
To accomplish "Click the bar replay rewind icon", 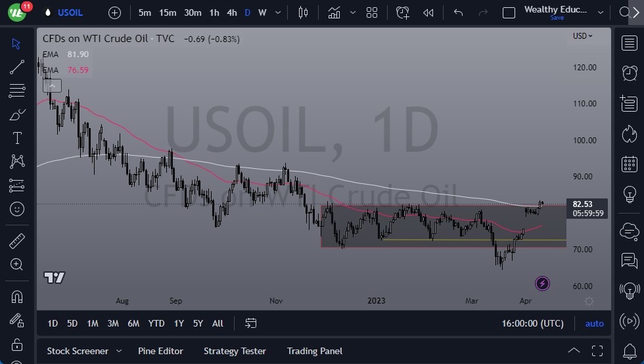I will 428,12.
